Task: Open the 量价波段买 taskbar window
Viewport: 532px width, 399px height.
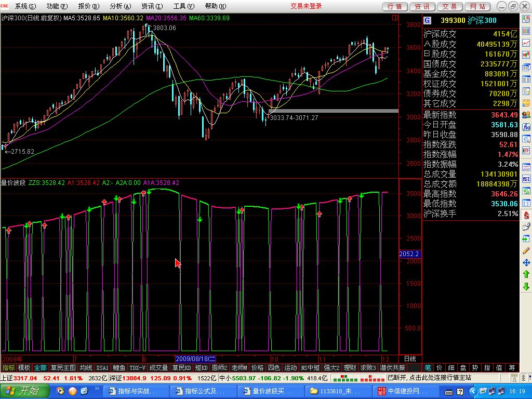Action: pyautogui.click(x=270, y=391)
